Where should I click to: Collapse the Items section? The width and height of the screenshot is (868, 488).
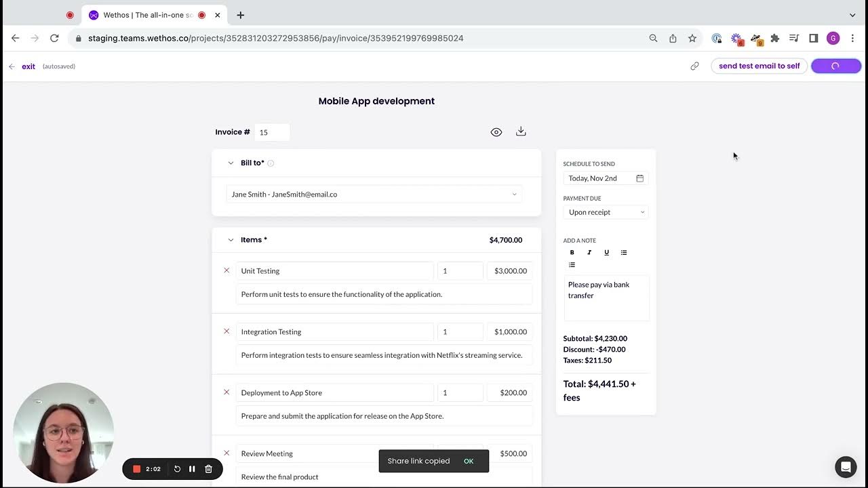231,239
